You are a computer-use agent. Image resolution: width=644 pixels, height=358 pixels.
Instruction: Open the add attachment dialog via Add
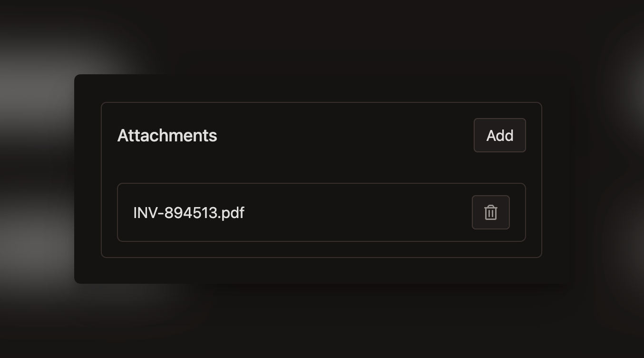click(499, 136)
